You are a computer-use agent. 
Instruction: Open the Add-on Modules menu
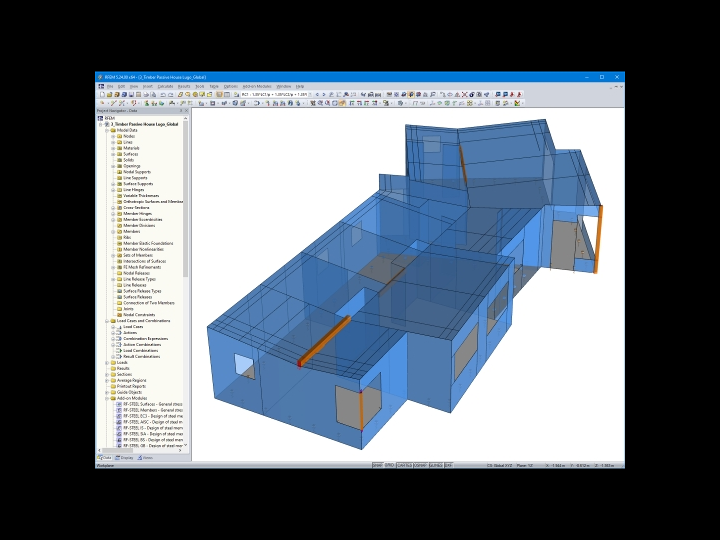point(257,86)
